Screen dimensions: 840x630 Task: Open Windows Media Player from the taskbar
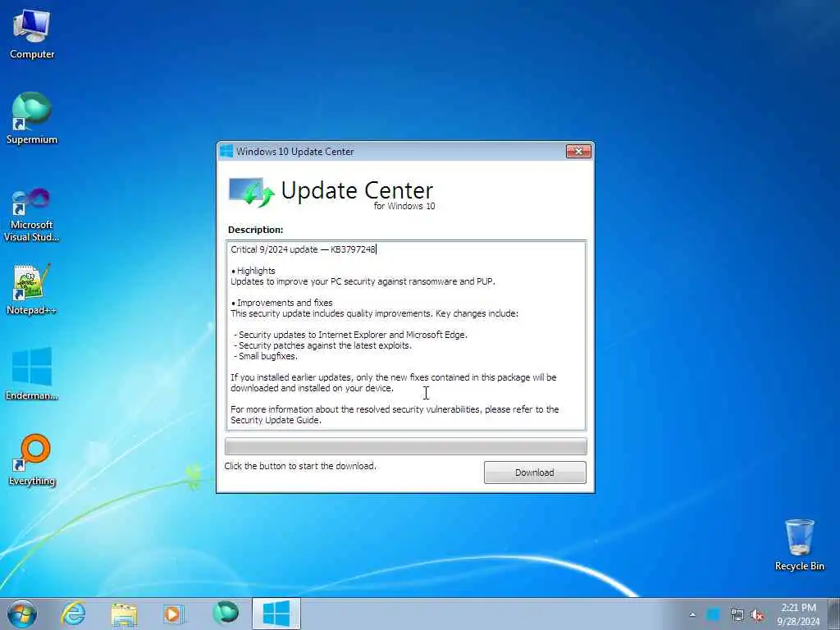pyautogui.click(x=173, y=614)
